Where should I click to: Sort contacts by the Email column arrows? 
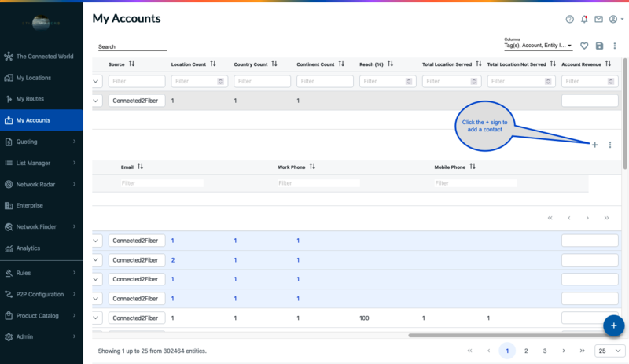pos(141,167)
